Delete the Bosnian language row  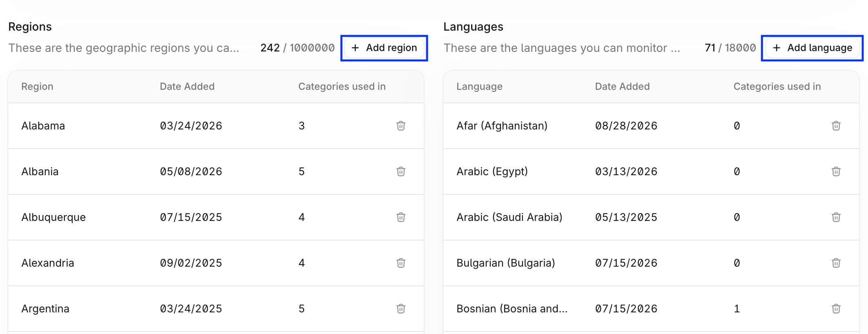pos(836,309)
